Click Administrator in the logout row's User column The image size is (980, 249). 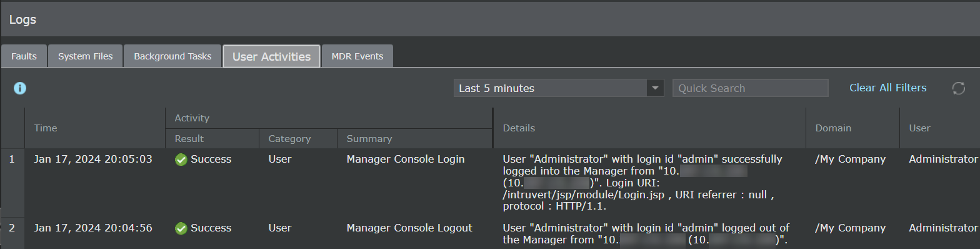click(x=943, y=228)
